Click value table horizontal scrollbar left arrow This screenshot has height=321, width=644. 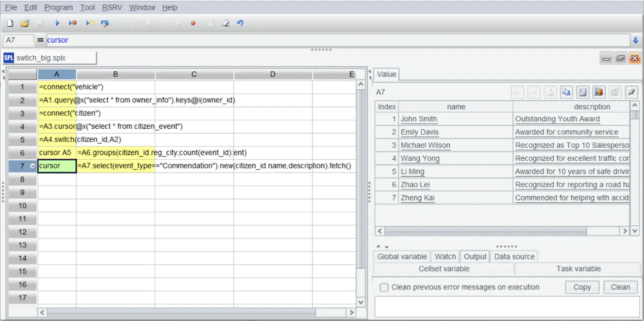click(x=380, y=231)
